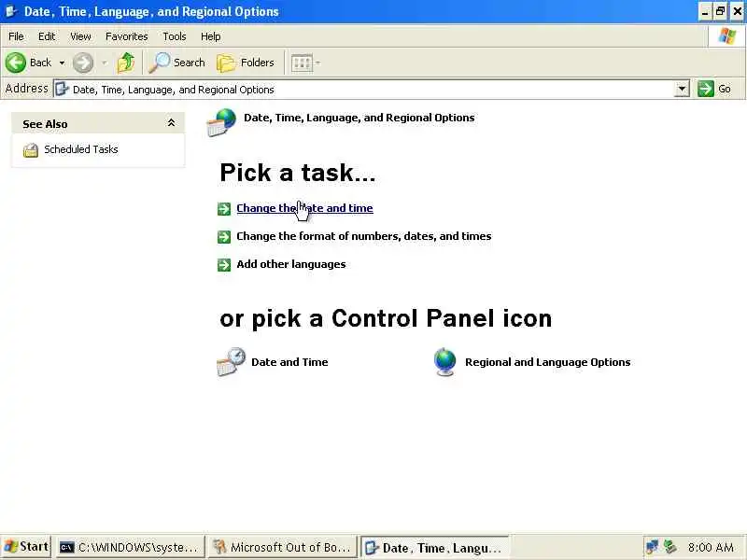The image size is (747, 560).
Task: Open Scheduled Tasks link
Action: [81, 149]
